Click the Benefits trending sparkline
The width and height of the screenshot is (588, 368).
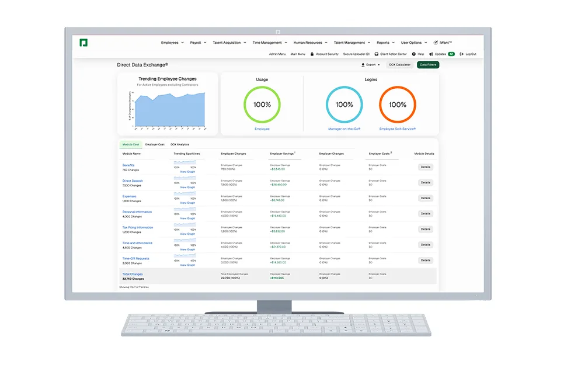coord(185,163)
